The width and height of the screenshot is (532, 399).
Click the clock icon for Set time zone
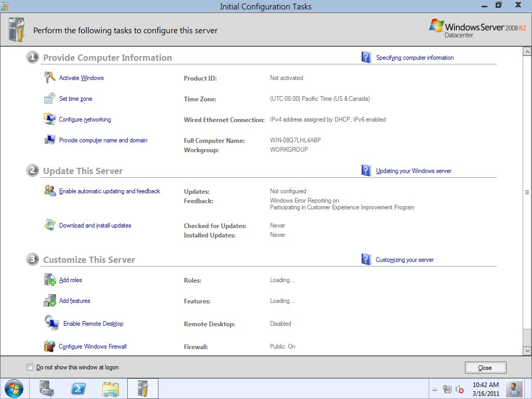point(50,99)
